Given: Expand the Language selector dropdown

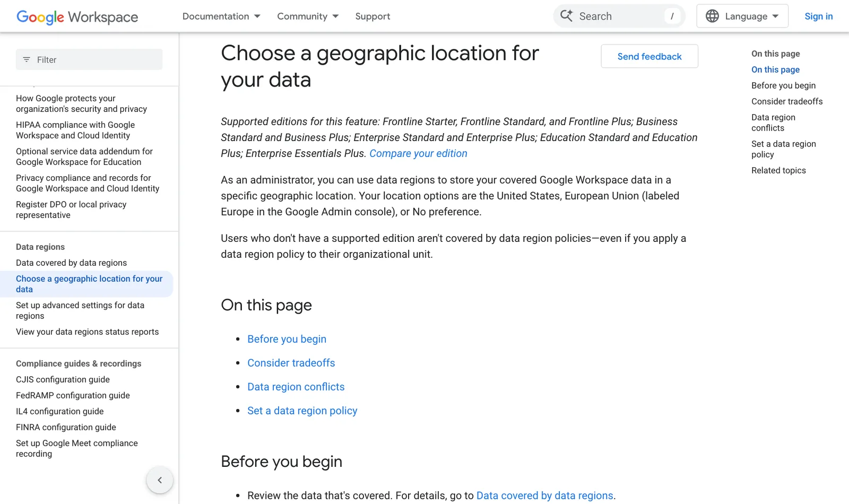Looking at the screenshot, I should click(742, 16).
